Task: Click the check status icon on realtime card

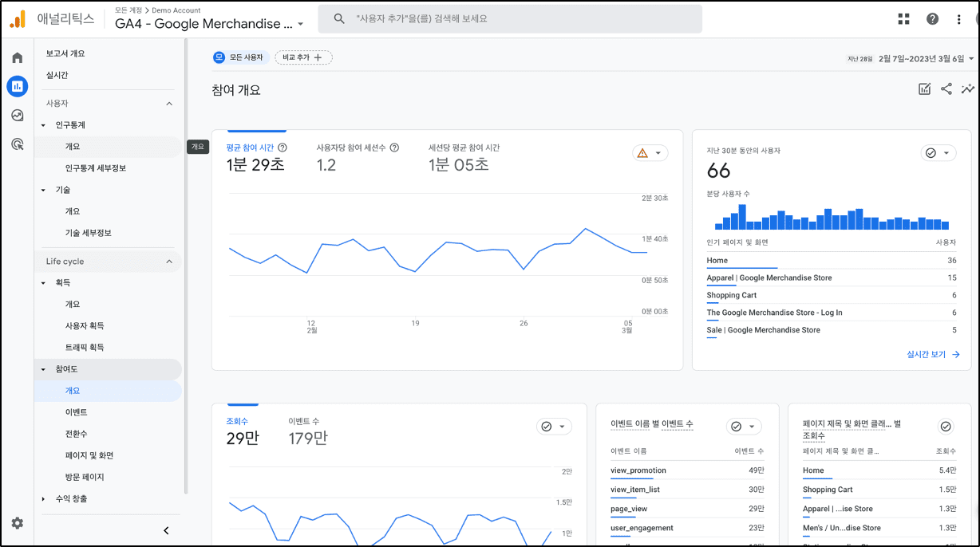Action: (x=931, y=153)
